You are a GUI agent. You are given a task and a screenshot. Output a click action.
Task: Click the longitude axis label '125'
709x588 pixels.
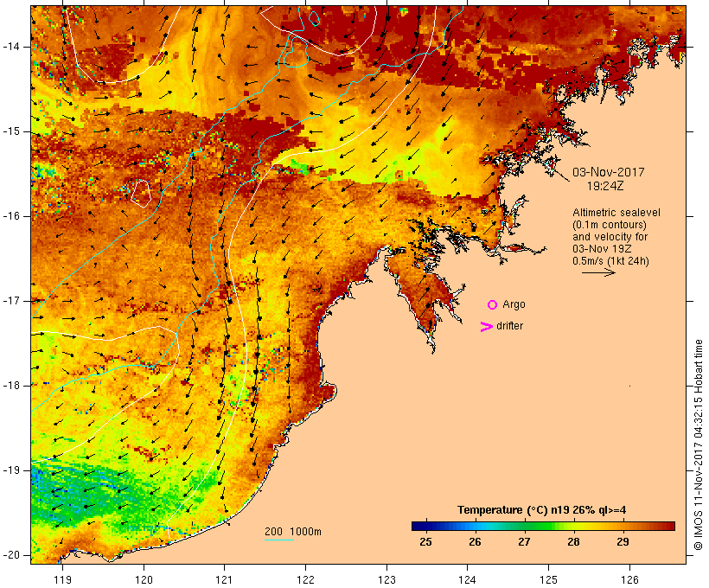[x=549, y=580]
